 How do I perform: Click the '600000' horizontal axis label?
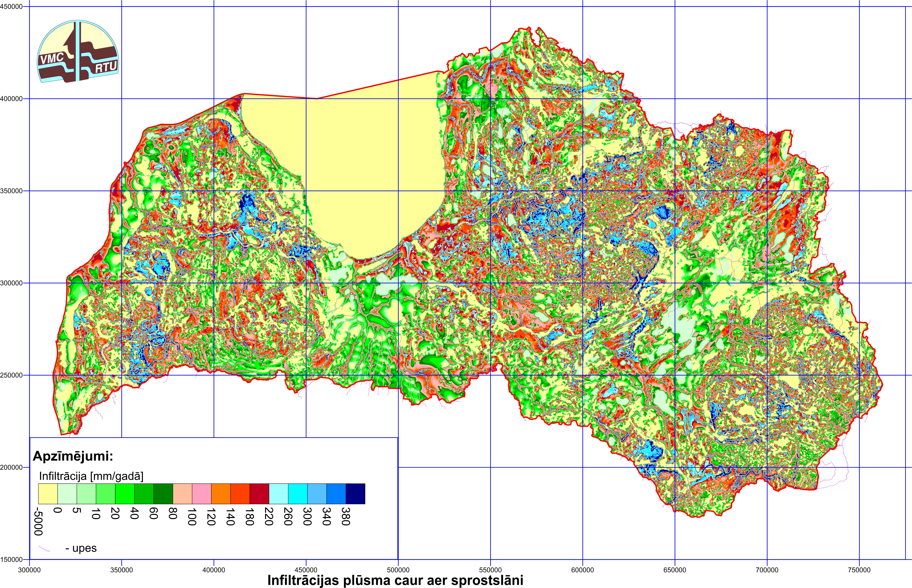[x=582, y=570]
